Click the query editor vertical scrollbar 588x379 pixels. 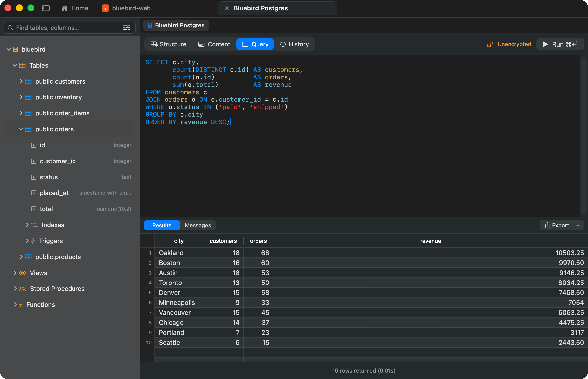click(583, 136)
